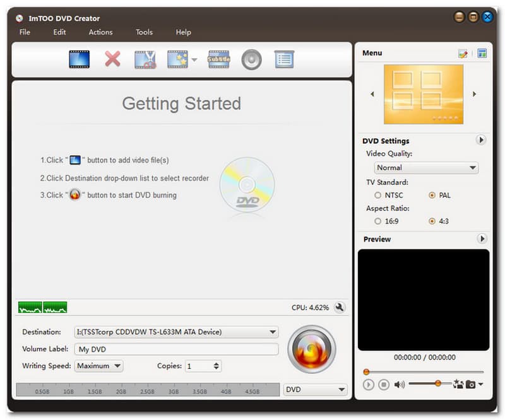Open the video clip scissors tool
Viewport: 505px width, 420px height.
[x=145, y=59]
